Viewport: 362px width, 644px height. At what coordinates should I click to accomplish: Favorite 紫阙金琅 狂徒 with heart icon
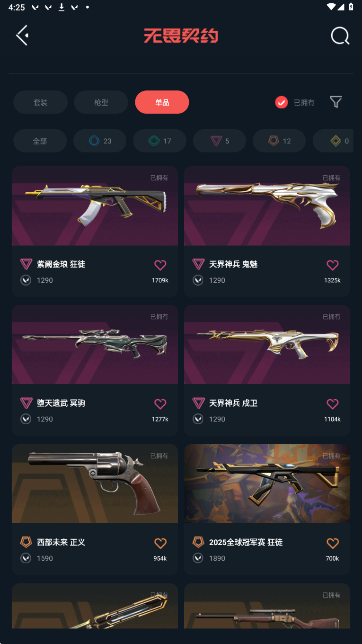tap(160, 265)
